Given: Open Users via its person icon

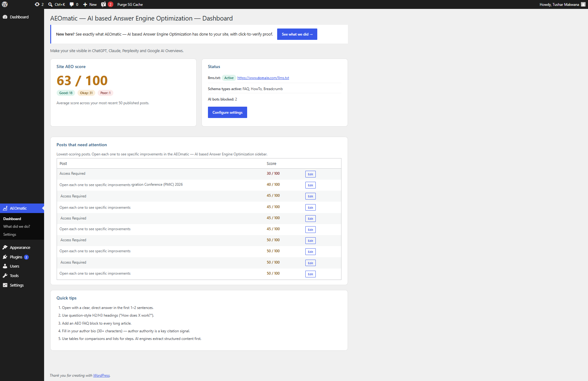Looking at the screenshot, I should 5,266.
